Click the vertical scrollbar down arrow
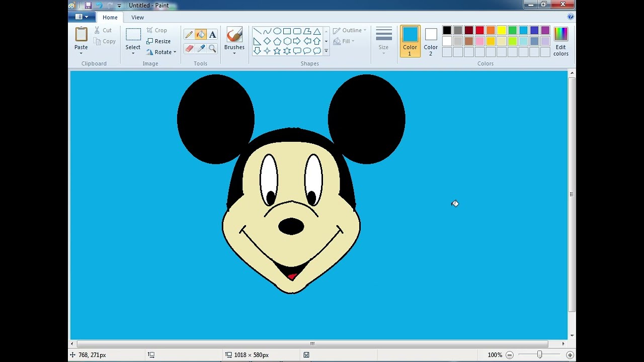The height and width of the screenshot is (362, 644). (572, 335)
